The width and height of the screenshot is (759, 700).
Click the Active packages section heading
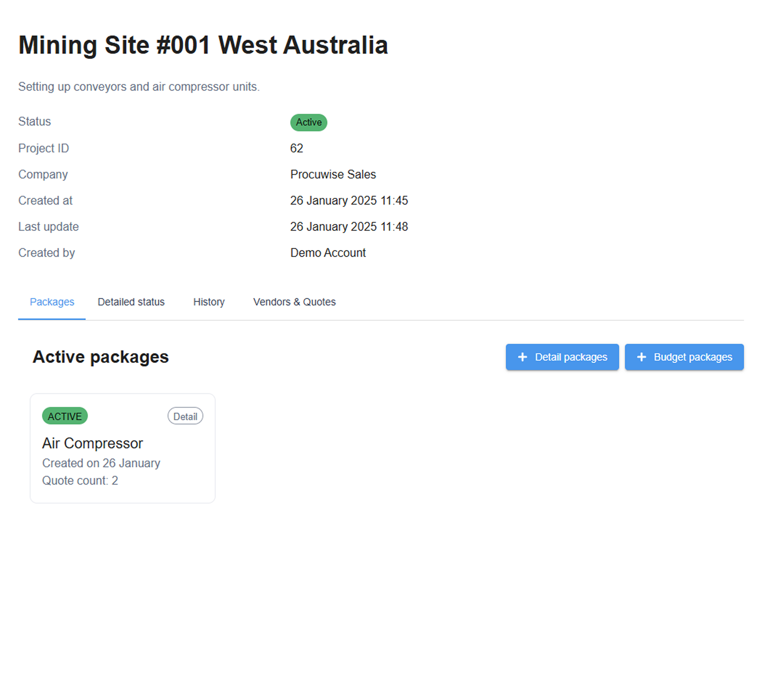click(100, 357)
